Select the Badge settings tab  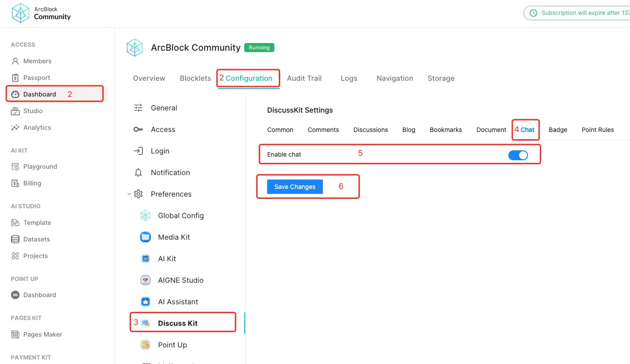(x=558, y=130)
